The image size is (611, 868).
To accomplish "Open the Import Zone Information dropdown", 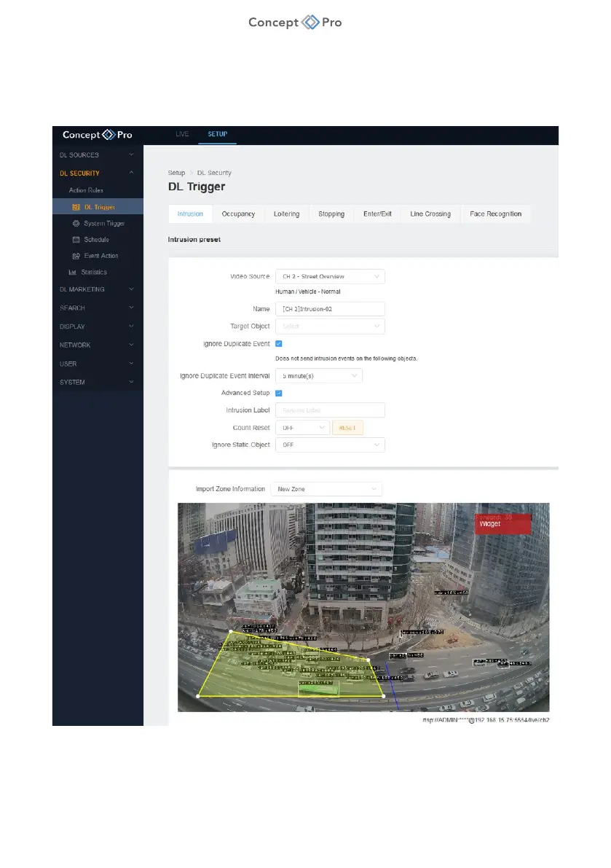I will 326,489.
